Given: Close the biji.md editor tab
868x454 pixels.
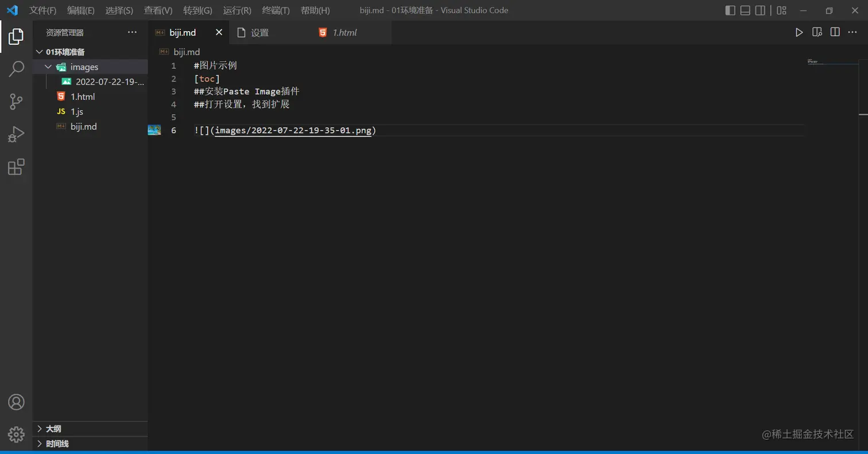Looking at the screenshot, I should pyautogui.click(x=219, y=33).
